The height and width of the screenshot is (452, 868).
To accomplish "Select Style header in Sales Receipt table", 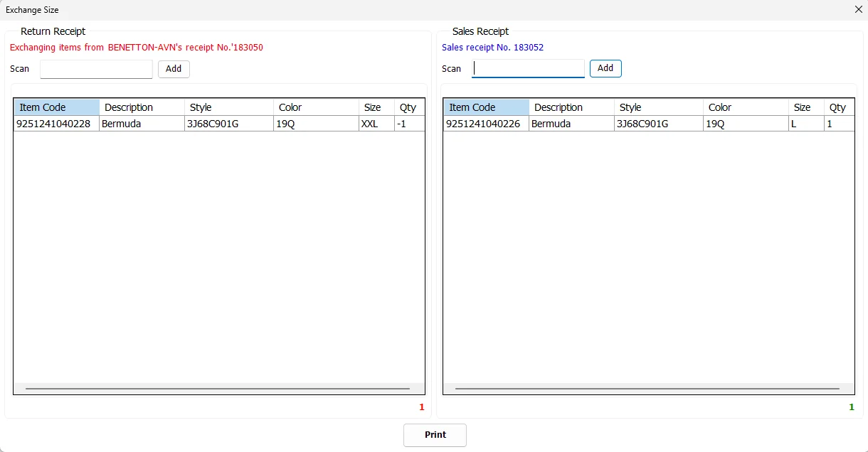I will coord(658,107).
